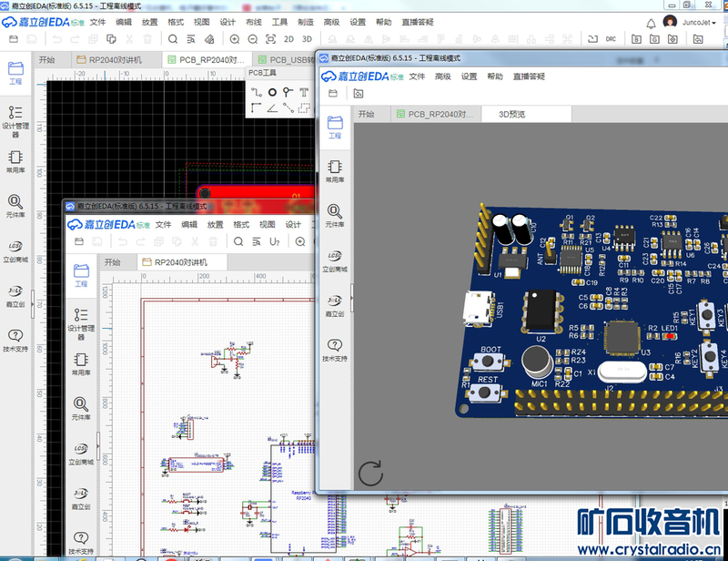728x561 pixels.
Task: Switch to the 3D预览 tab
Action: pos(511,115)
